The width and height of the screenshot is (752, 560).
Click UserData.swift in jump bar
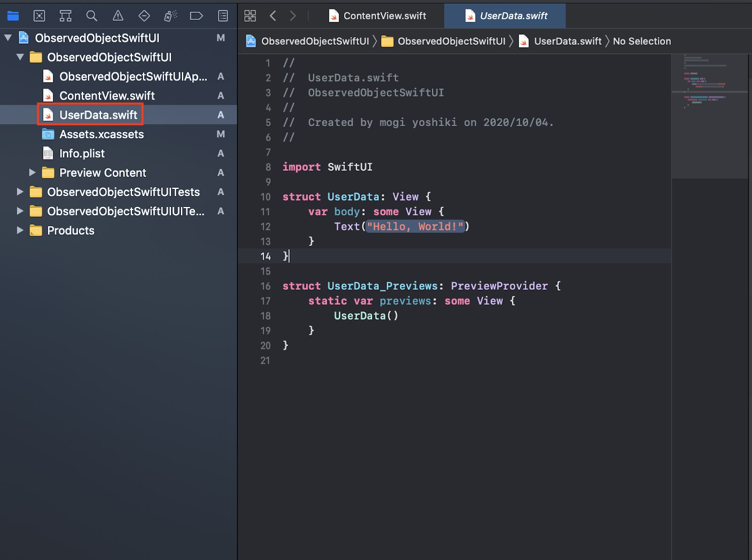[x=568, y=41]
